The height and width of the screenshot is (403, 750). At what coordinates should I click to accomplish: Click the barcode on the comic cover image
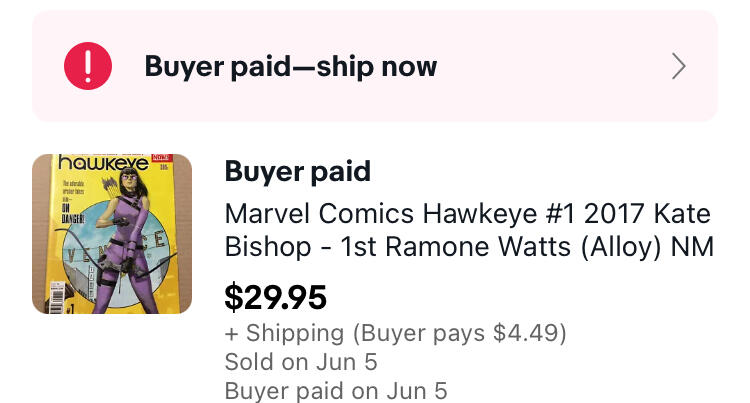click(56, 297)
